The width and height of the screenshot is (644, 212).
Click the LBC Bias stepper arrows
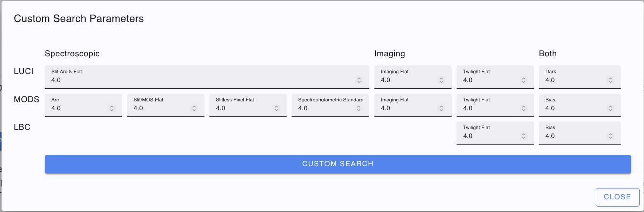610,136
